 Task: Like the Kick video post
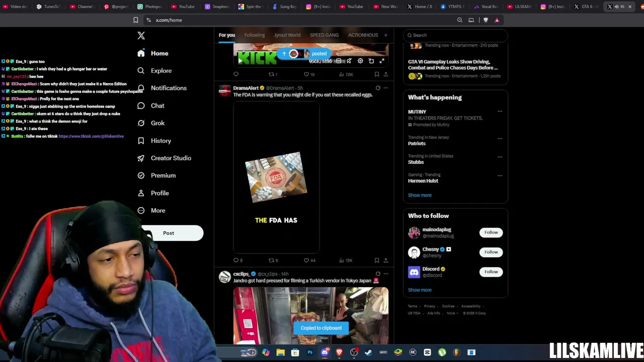(309, 74)
